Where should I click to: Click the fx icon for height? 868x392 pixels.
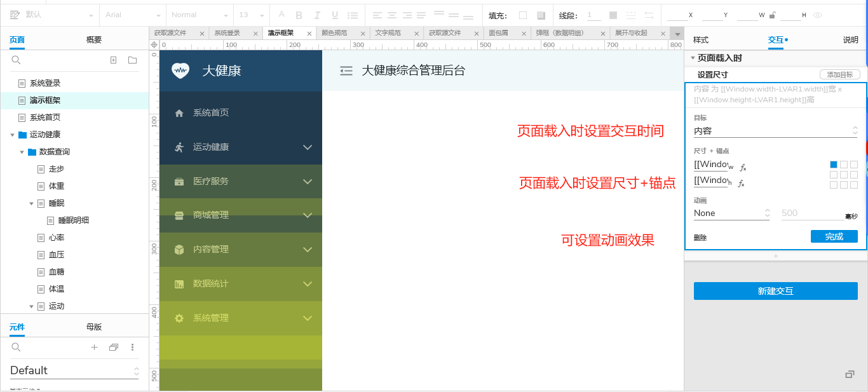[x=741, y=184]
